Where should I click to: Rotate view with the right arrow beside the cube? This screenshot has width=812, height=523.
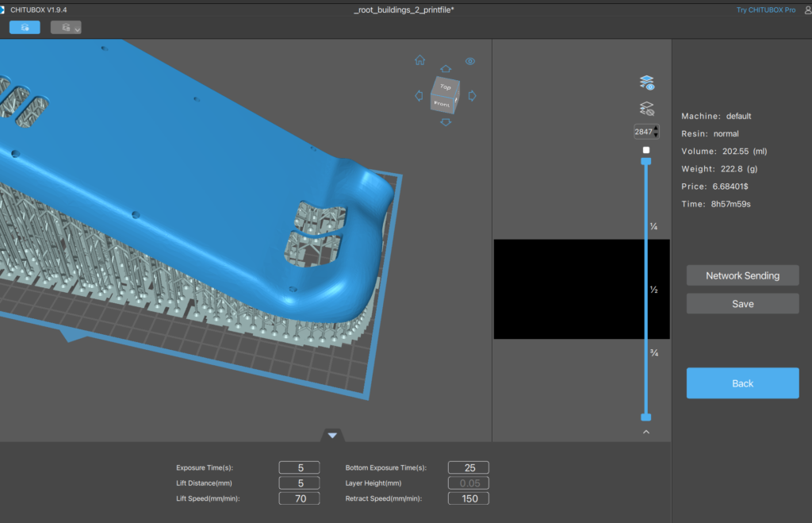pos(472,96)
